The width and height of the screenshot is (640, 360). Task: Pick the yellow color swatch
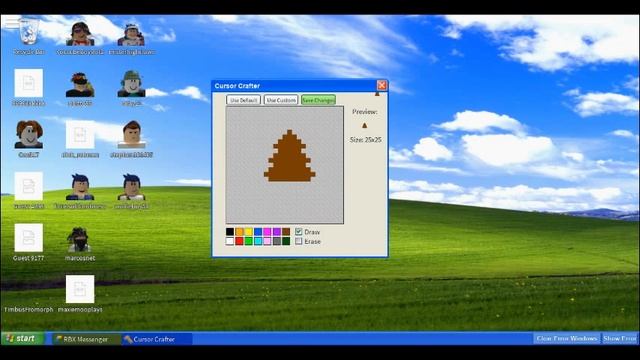tap(249, 232)
